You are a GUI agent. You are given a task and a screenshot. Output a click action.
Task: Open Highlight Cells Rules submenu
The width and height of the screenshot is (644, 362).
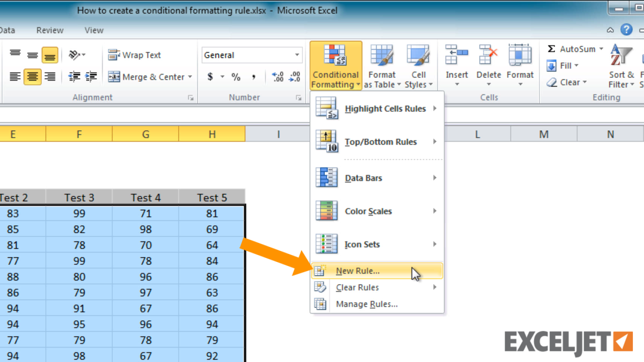click(x=383, y=109)
